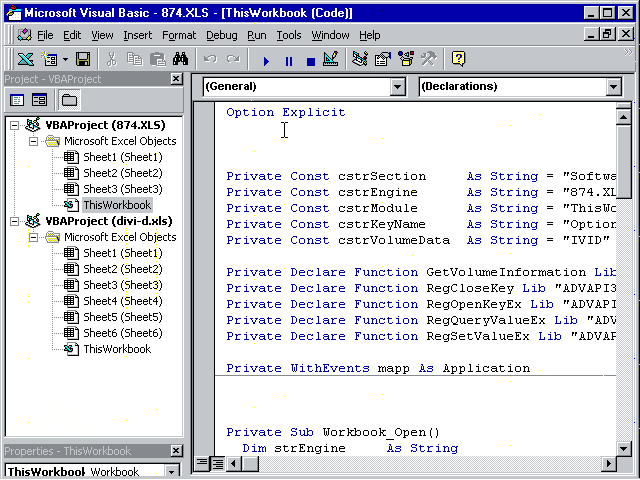640x480 pixels.
Task: Select Sheet4 (Sheet4) in divi-d.xls project
Action: pyautogui.click(x=122, y=301)
